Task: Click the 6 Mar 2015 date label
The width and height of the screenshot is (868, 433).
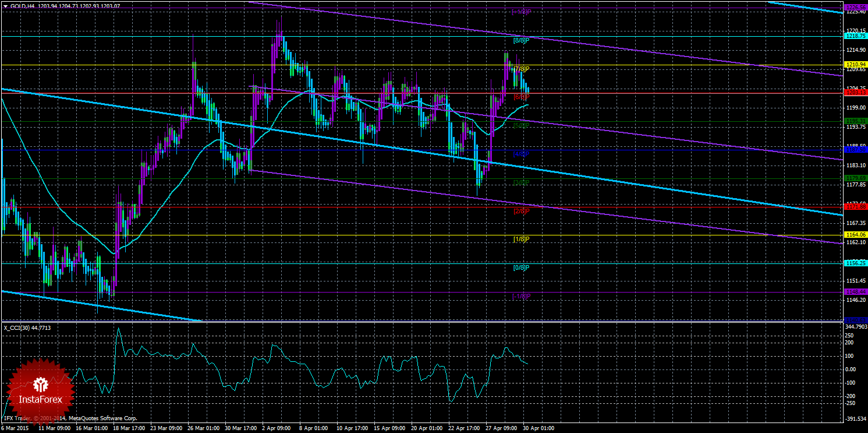Action: [x=16, y=428]
